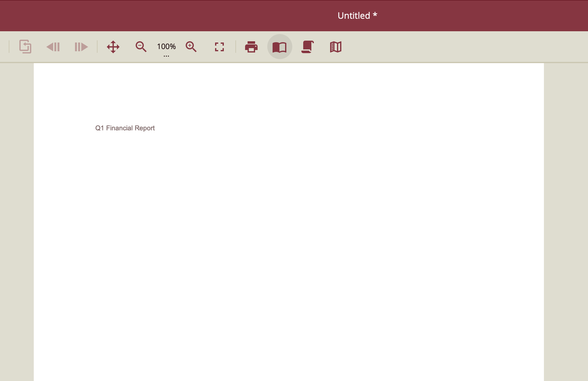The height and width of the screenshot is (381, 588).
Task: Select the pan/move tool with four arrows
Action: coord(113,47)
